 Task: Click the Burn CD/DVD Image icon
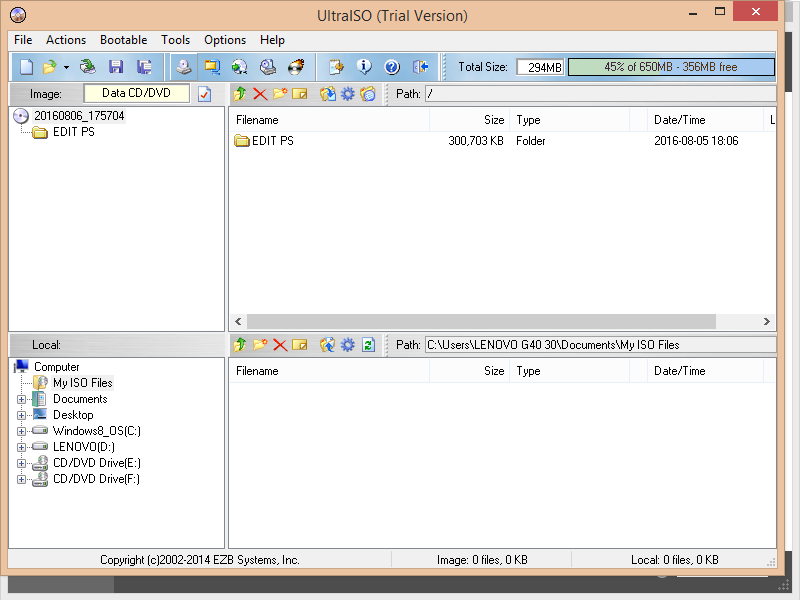coord(296,67)
